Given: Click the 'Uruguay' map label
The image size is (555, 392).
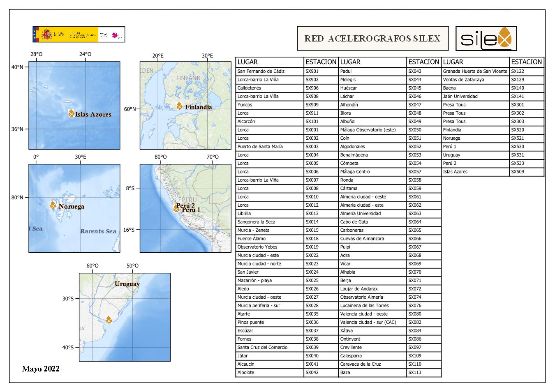Looking at the screenshot, I should click(127, 284).
